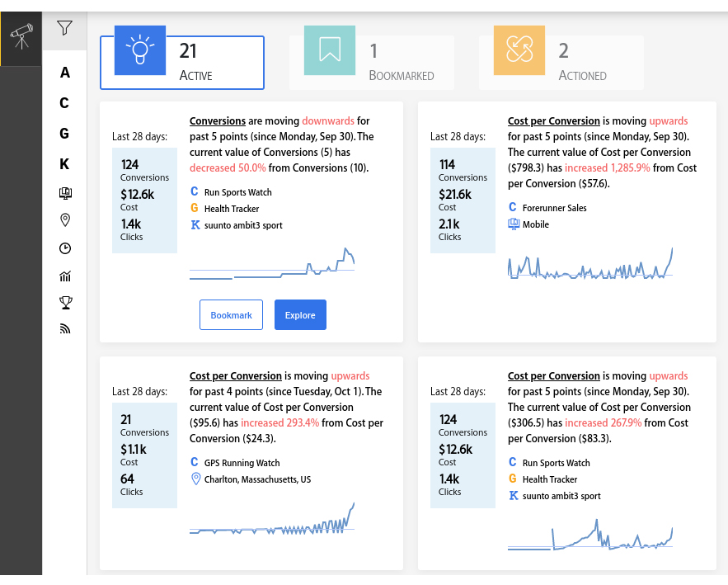Screen dimensions: 728x585
Task: Filter by letter K keyword in the sidebar
Action: click(64, 164)
